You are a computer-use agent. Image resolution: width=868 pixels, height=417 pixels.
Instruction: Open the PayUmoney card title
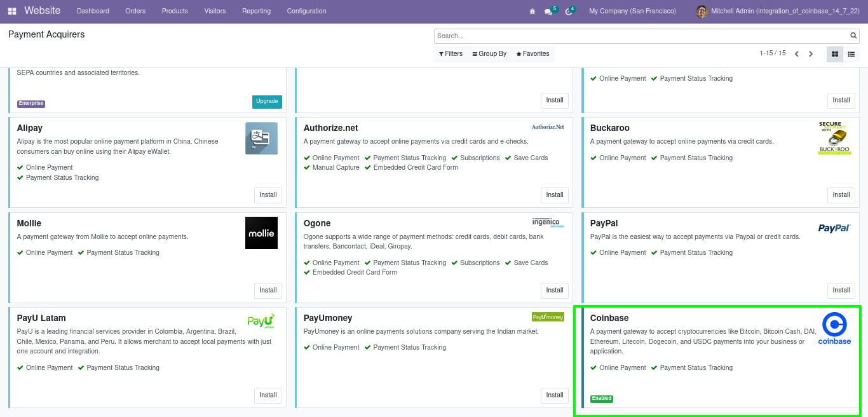pyautogui.click(x=328, y=318)
